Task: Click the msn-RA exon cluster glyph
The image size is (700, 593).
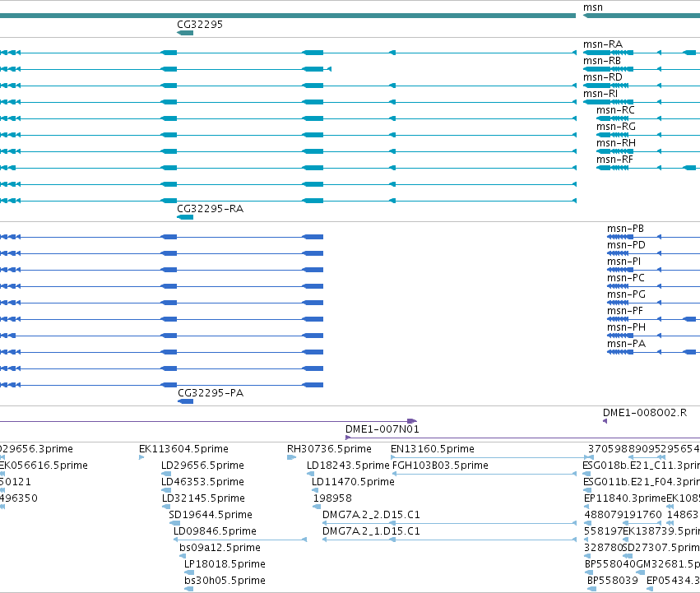Action: click(x=608, y=53)
